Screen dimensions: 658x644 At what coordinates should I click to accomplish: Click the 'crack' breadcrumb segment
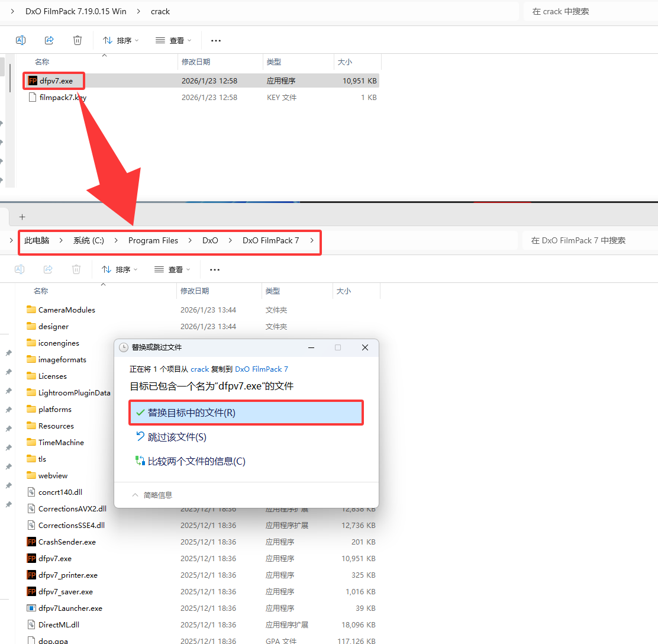(x=160, y=11)
